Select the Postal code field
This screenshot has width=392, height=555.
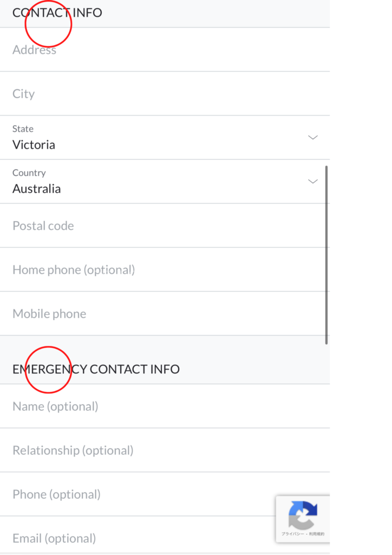click(x=162, y=225)
